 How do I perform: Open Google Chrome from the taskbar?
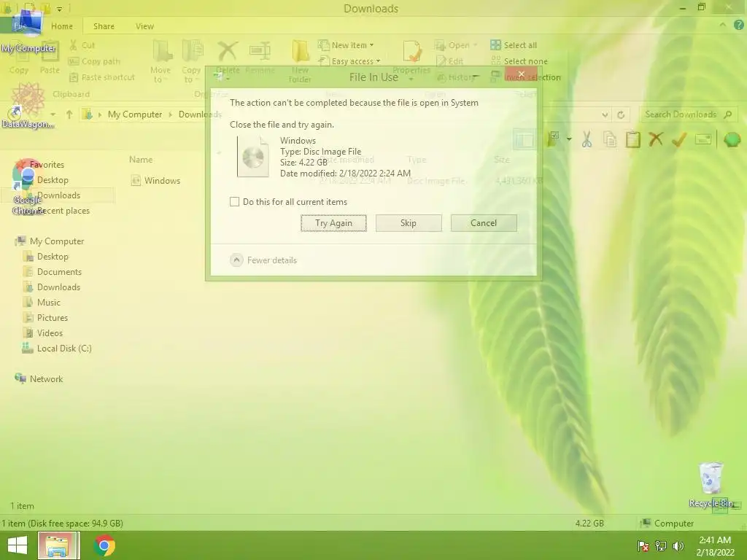click(x=104, y=545)
